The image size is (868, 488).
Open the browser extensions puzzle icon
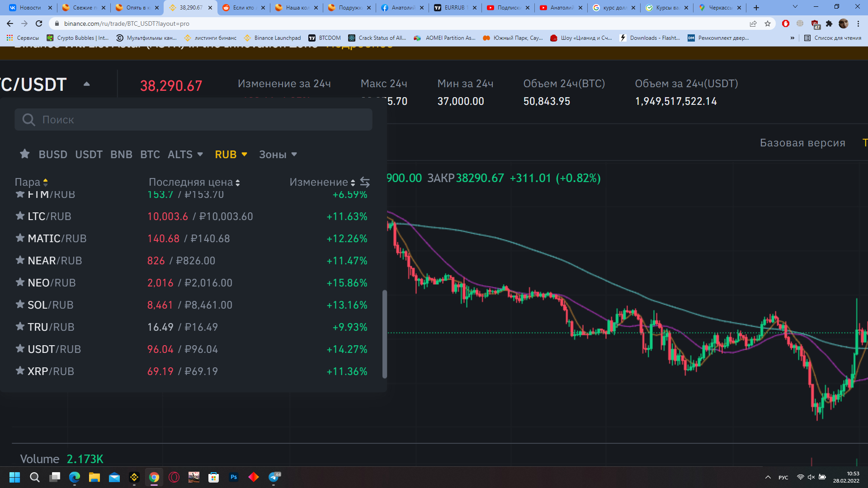coord(829,23)
